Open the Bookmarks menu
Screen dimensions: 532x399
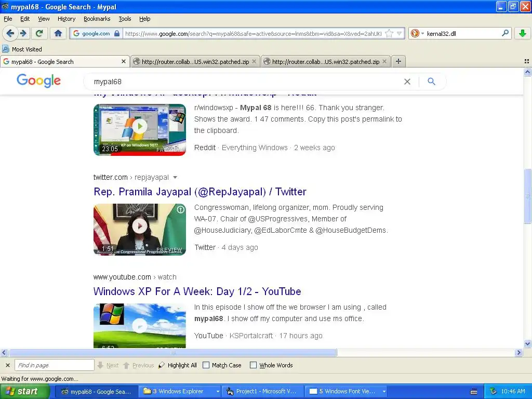pos(97,19)
